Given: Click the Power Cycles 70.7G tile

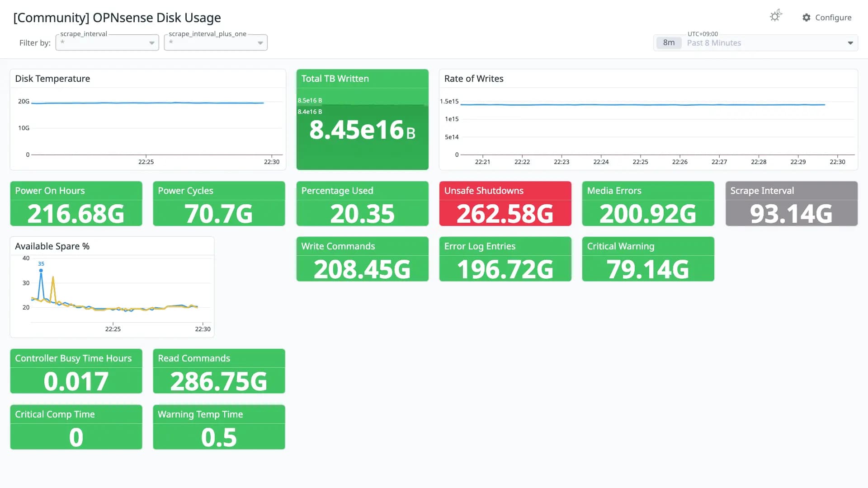Looking at the screenshot, I should (x=219, y=204).
